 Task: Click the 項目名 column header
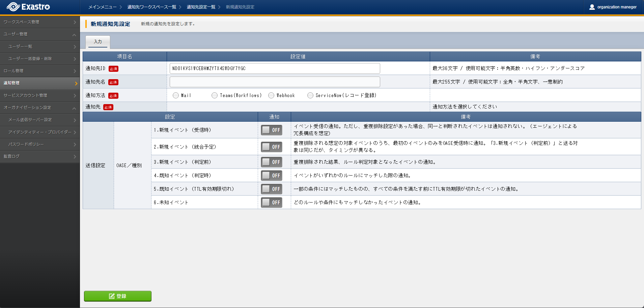(x=125, y=57)
